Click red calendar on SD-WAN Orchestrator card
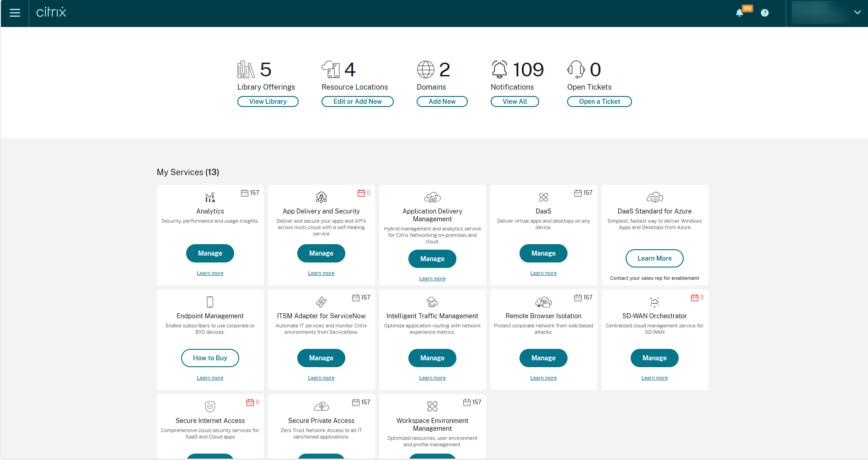The height and width of the screenshot is (460, 868). (x=695, y=298)
